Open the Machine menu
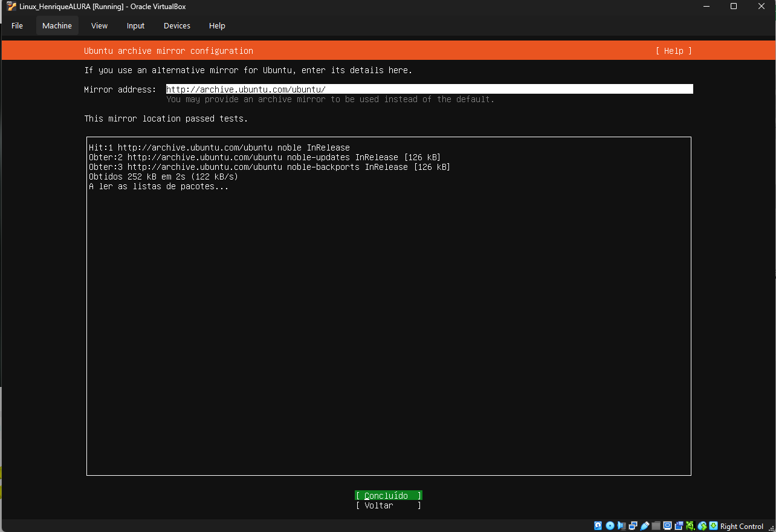Screen dimensions: 776x532 [57, 26]
